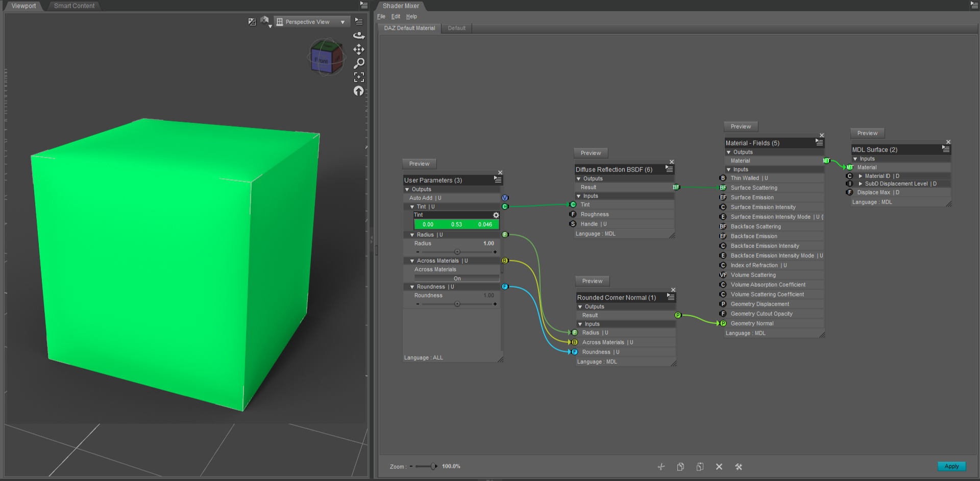Screen dimensions: 980x481
Task: Open the viewport options menu icon beside Perspective View
Action: click(359, 21)
